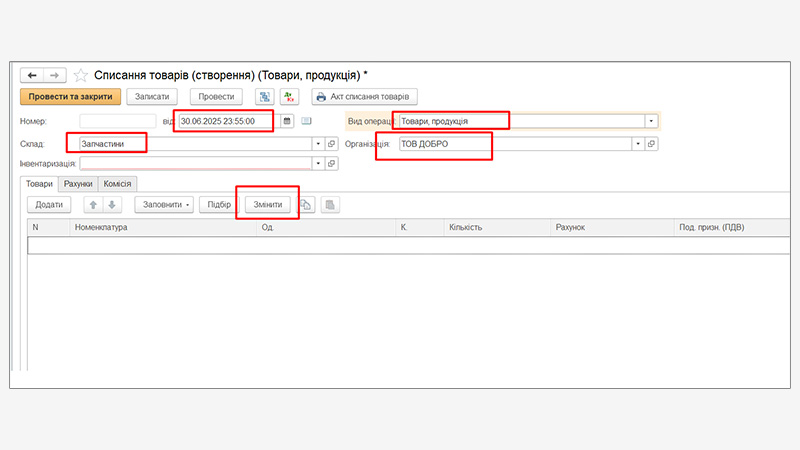Screen dimensions: 800x450
Task: Expand the Склад dropdown list
Action: tap(319, 144)
